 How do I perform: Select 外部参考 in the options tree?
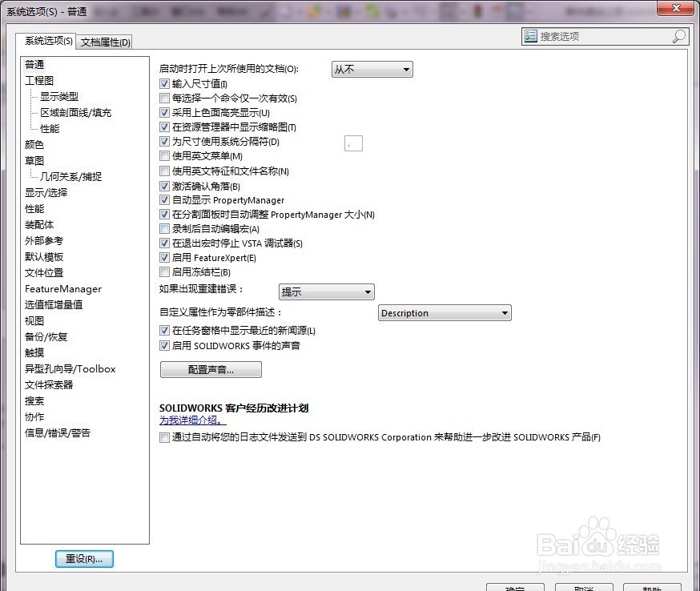click(x=44, y=240)
